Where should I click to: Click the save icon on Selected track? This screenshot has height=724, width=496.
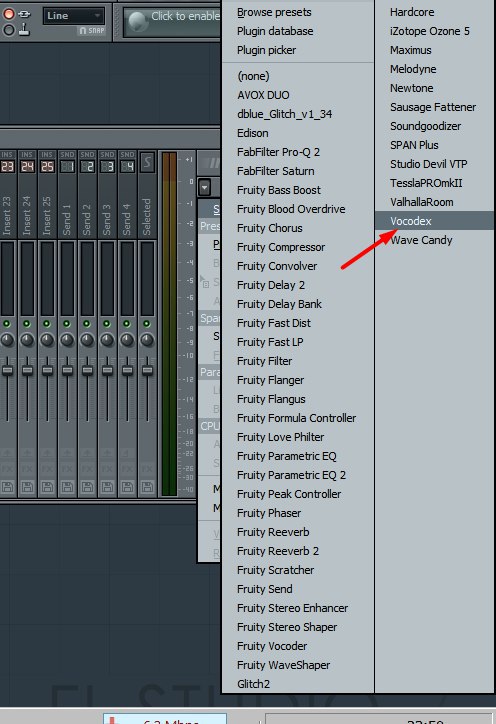pos(147,487)
